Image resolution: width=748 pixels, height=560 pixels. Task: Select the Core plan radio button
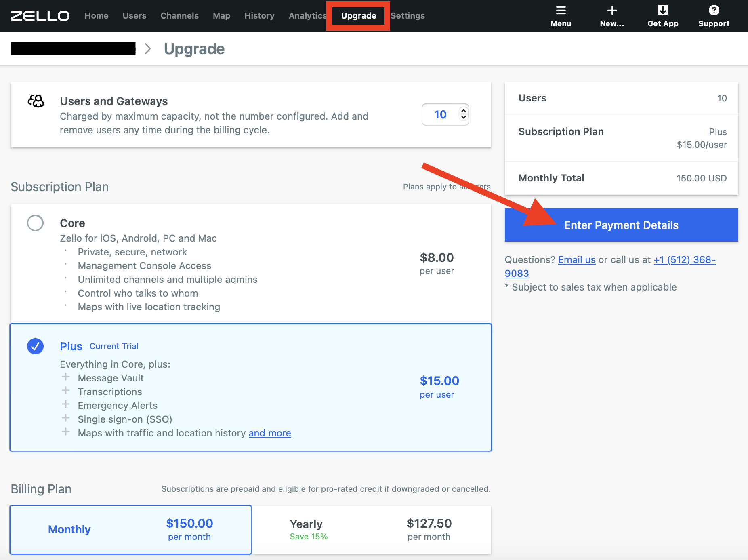pos(35,223)
